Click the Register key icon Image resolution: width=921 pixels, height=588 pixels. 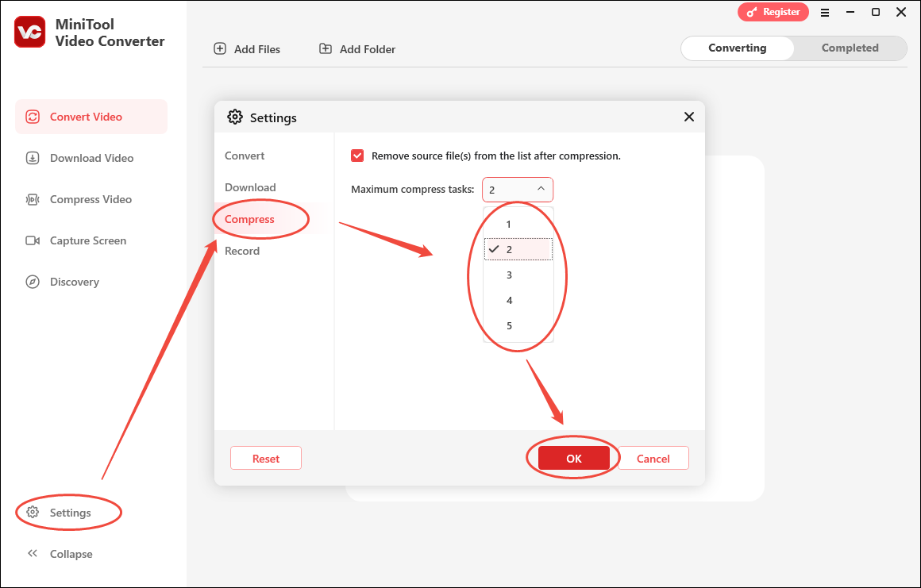pyautogui.click(x=752, y=13)
